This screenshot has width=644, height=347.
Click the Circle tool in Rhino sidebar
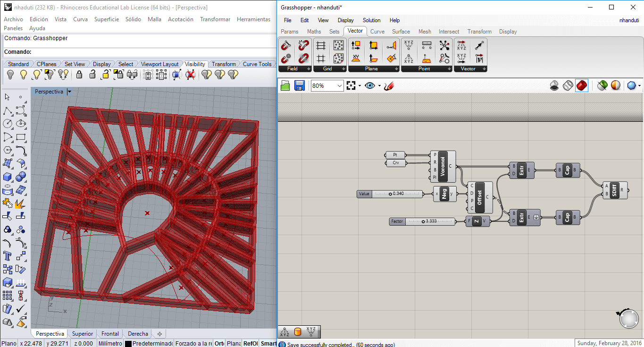(x=8, y=123)
